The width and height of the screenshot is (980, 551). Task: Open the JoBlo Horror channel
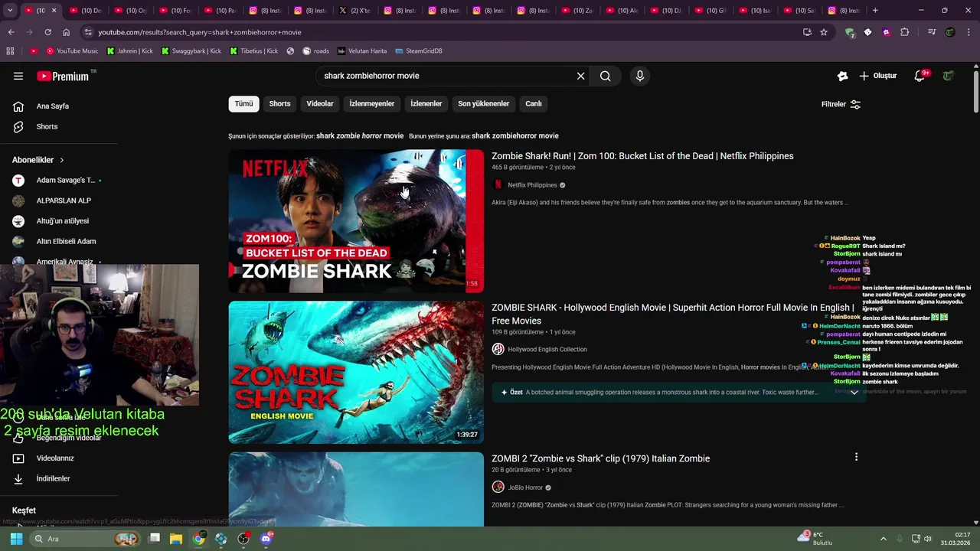tap(524, 487)
